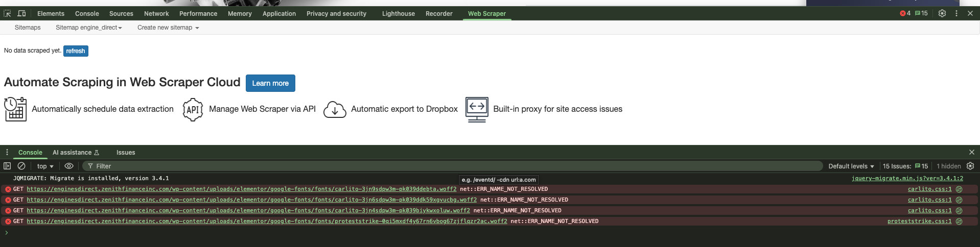Close the console drawer
Viewport: 980px width, 247px height.
(x=971, y=152)
